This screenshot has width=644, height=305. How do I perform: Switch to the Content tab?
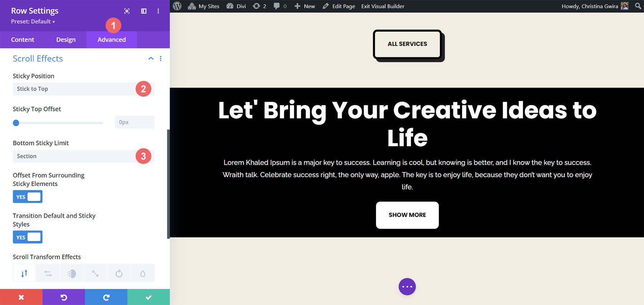(x=23, y=40)
